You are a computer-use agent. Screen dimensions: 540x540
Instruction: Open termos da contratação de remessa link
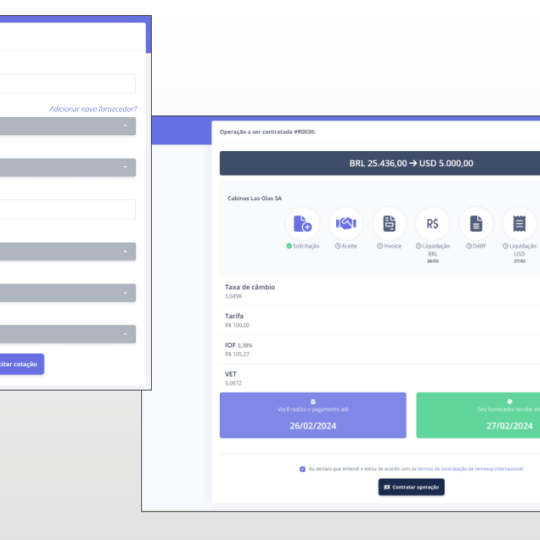470,469
